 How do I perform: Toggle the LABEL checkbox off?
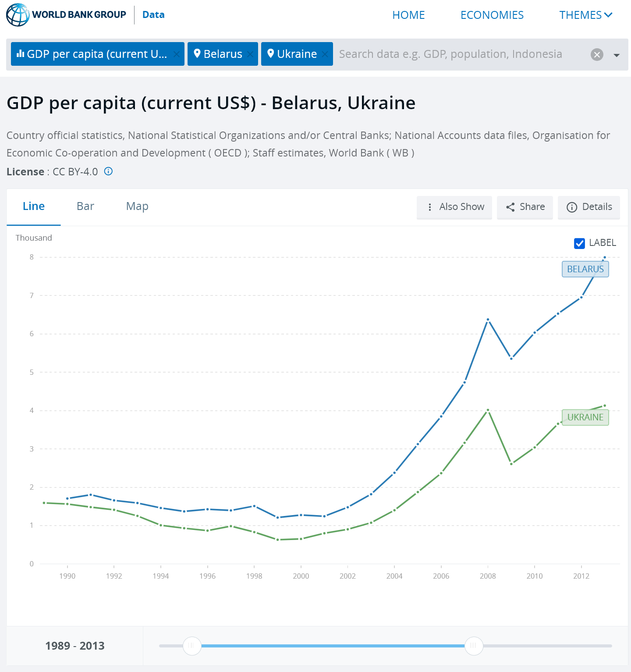pos(579,243)
